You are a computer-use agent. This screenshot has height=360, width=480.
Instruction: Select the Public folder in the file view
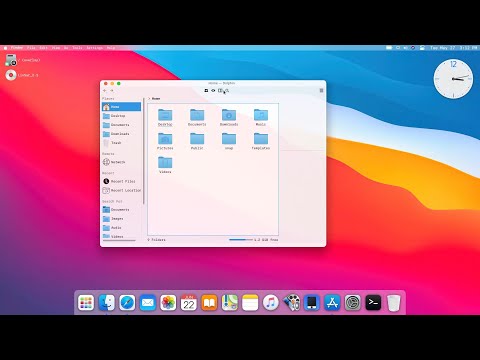point(197,141)
